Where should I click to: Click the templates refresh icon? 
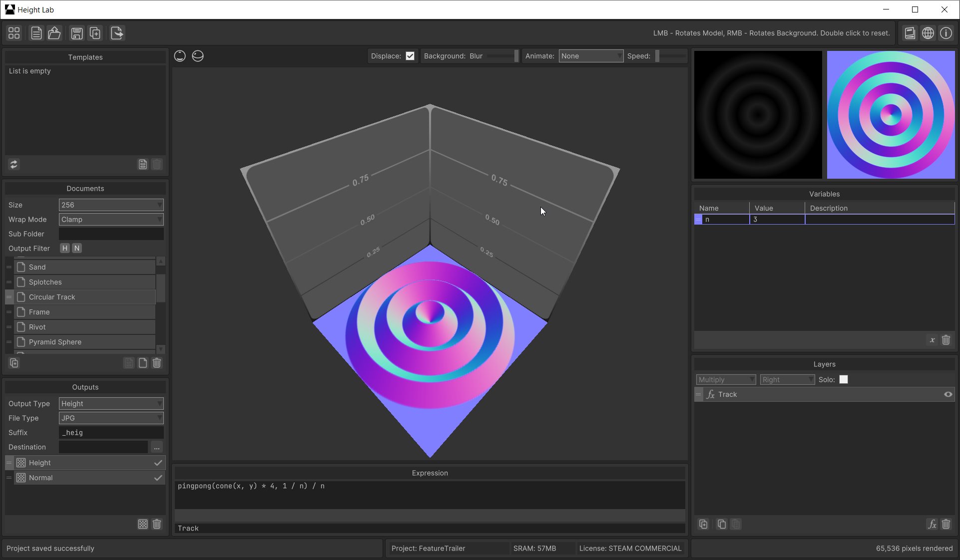coord(14,164)
